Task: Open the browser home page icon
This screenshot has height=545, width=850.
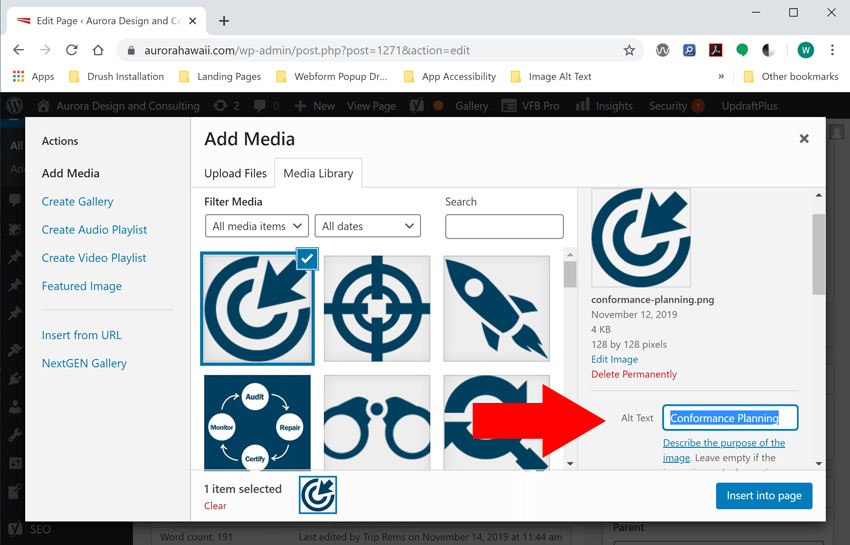Action: click(98, 50)
